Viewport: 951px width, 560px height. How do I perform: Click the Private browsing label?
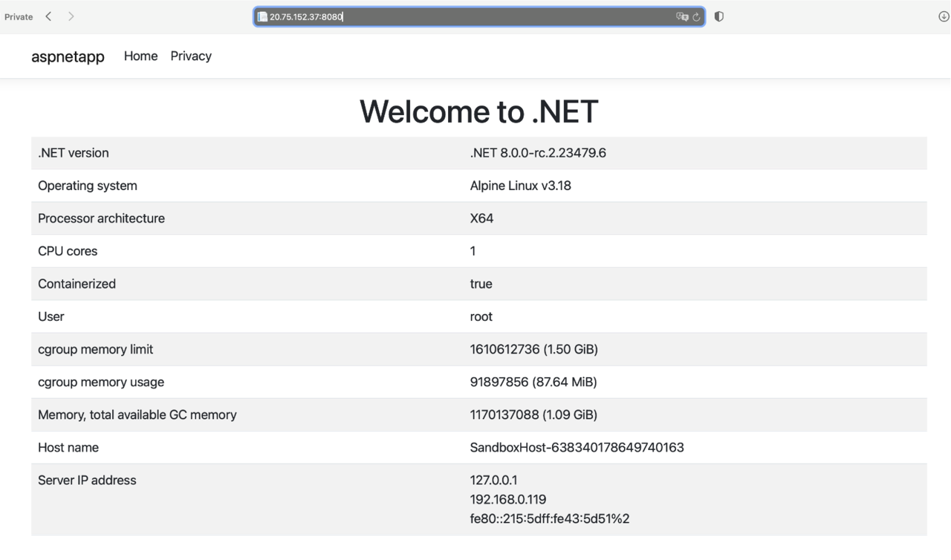[18, 16]
